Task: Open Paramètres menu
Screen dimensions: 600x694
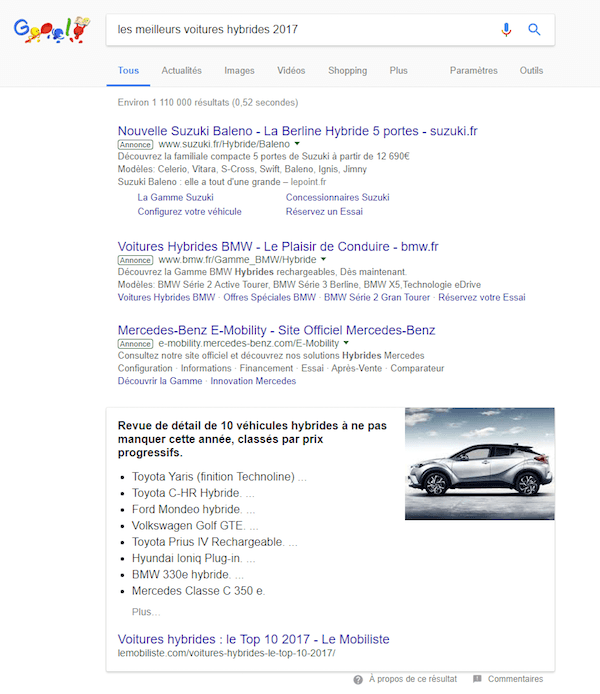Action: click(473, 70)
